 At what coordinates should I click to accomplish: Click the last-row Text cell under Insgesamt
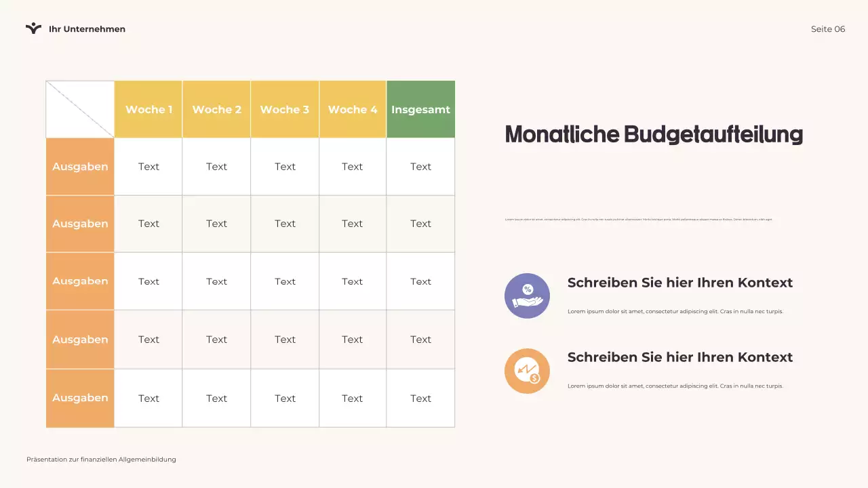420,399
